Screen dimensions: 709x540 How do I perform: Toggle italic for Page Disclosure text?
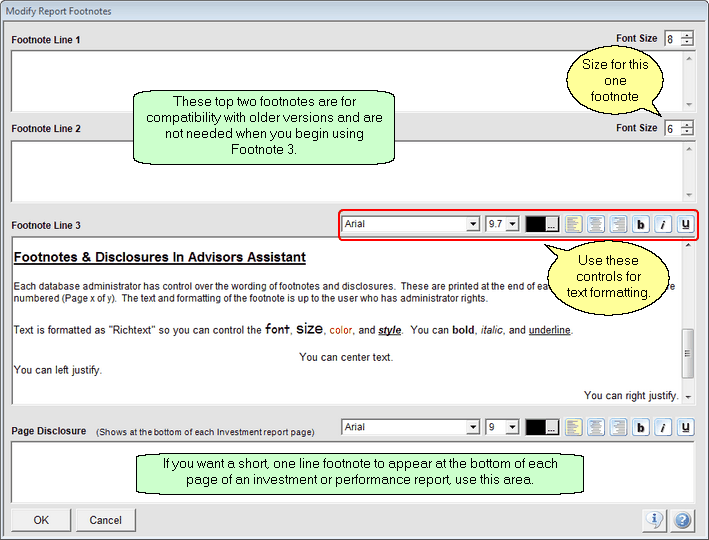coord(663,428)
